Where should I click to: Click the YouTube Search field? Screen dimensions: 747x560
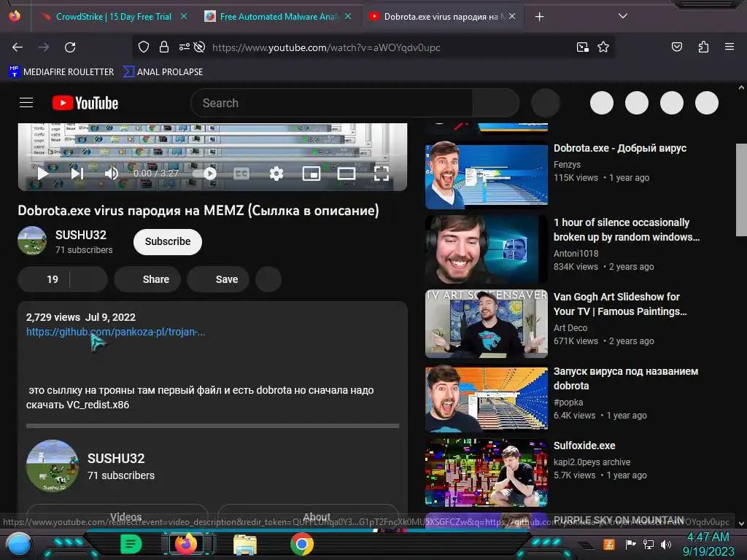(331, 103)
